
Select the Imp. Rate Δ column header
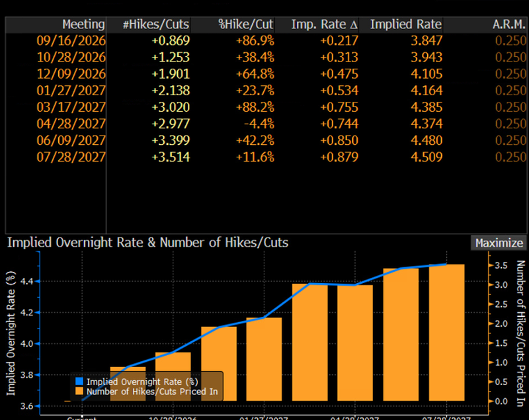click(x=317, y=24)
